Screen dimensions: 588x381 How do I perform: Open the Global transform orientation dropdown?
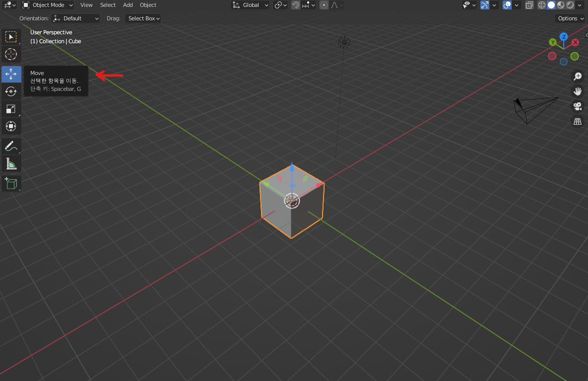[250, 5]
